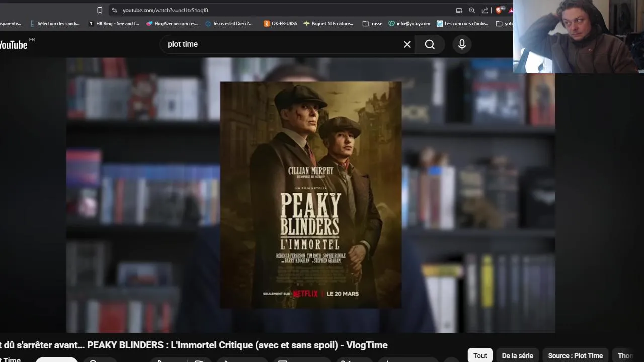Screen dimensions: 644x362
Task: Open the OK-FB-URSS bookmark
Action: (x=280, y=23)
